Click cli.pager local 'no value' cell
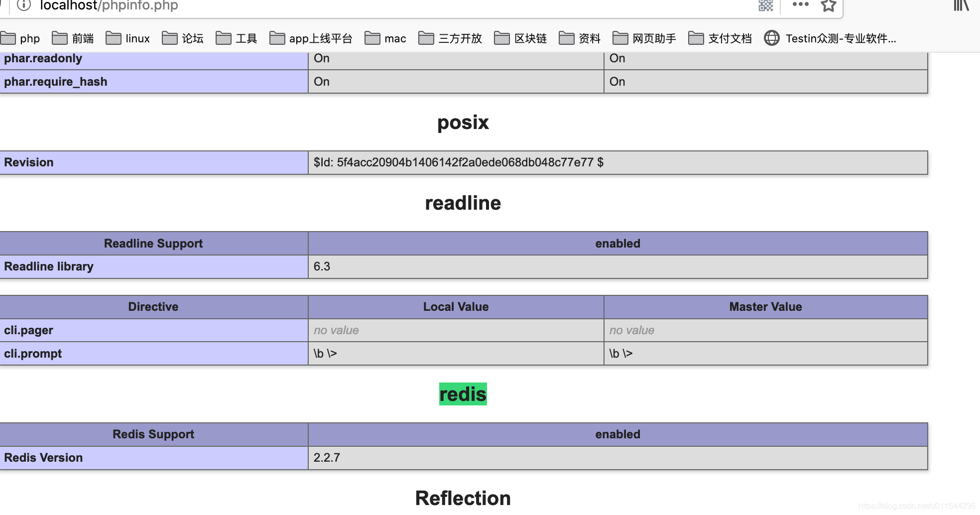This screenshot has height=515, width=980. 456,330
